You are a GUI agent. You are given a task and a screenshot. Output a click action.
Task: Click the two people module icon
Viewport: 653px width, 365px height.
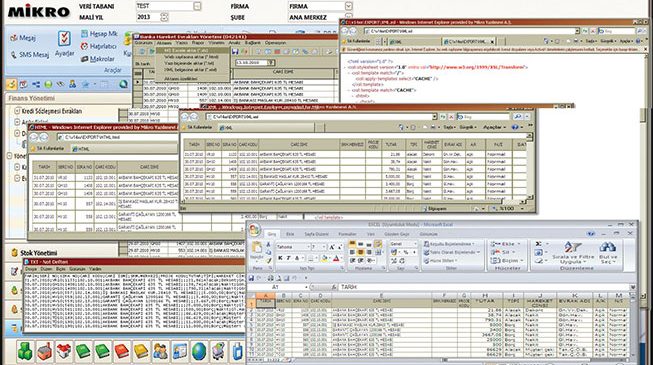point(160,351)
